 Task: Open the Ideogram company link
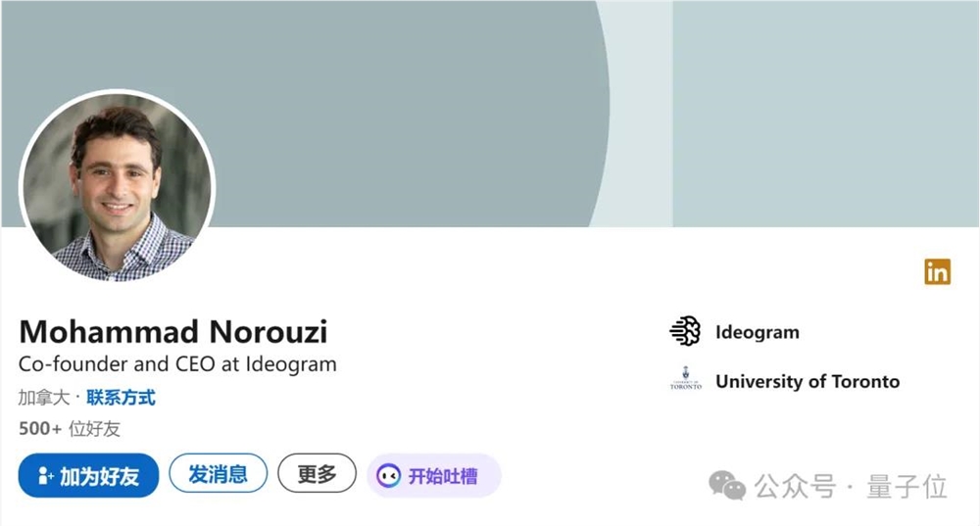pos(757,332)
